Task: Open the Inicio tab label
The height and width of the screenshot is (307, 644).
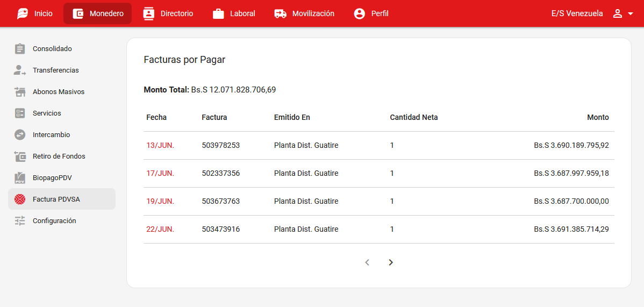Action: [44, 13]
